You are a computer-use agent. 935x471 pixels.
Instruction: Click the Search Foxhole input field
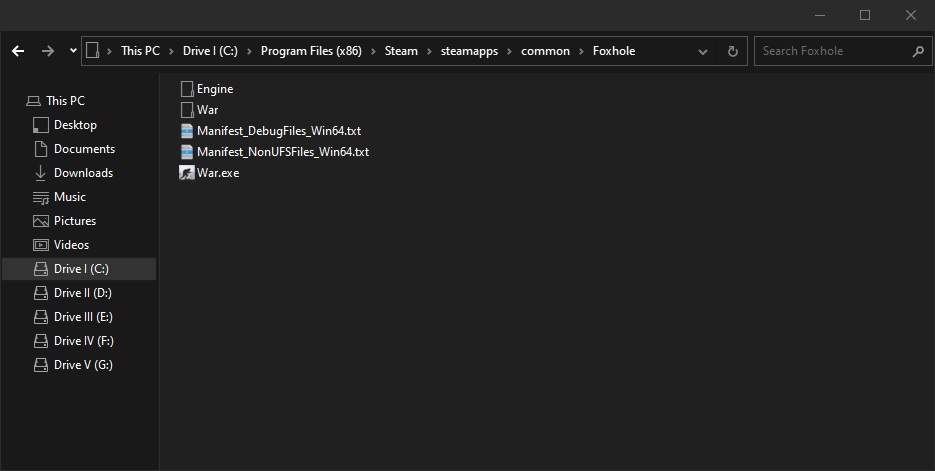coord(834,51)
